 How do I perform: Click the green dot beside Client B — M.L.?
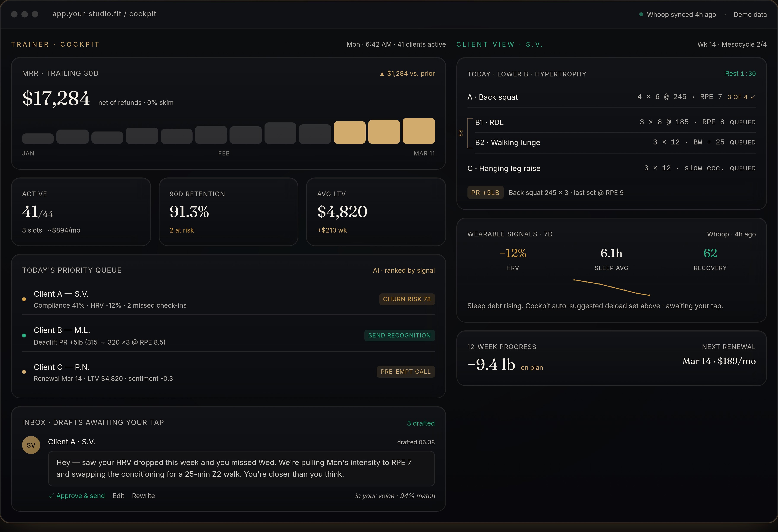coord(24,335)
